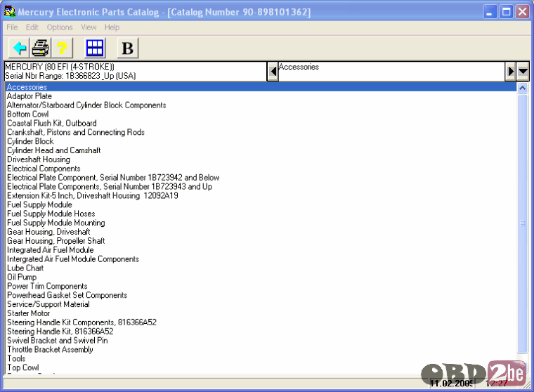Open help with the yellow question mark icon
This screenshot has height=392, width=534.
tap(62, 48)
